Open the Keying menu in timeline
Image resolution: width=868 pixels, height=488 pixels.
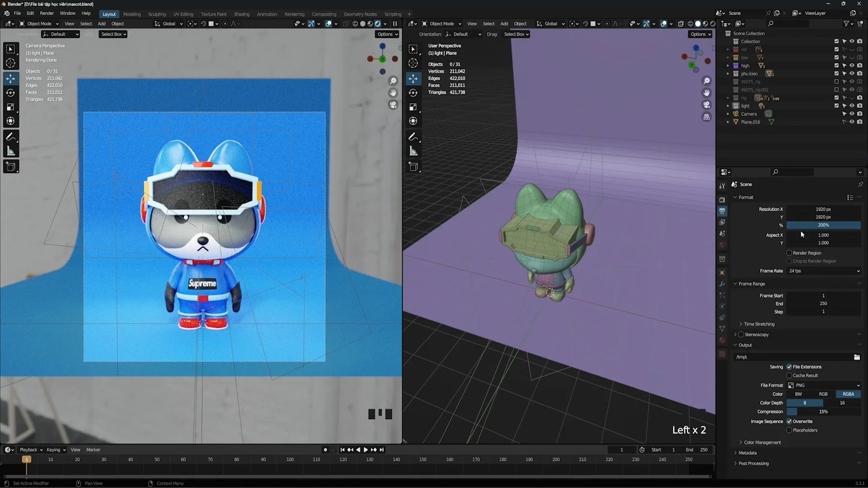click(x=56, y=450)
